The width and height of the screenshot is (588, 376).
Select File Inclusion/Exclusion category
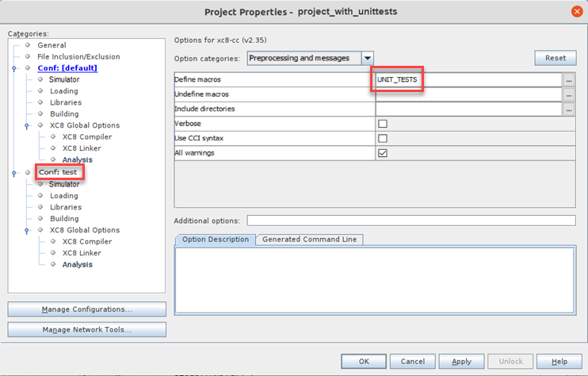[78, 57]
